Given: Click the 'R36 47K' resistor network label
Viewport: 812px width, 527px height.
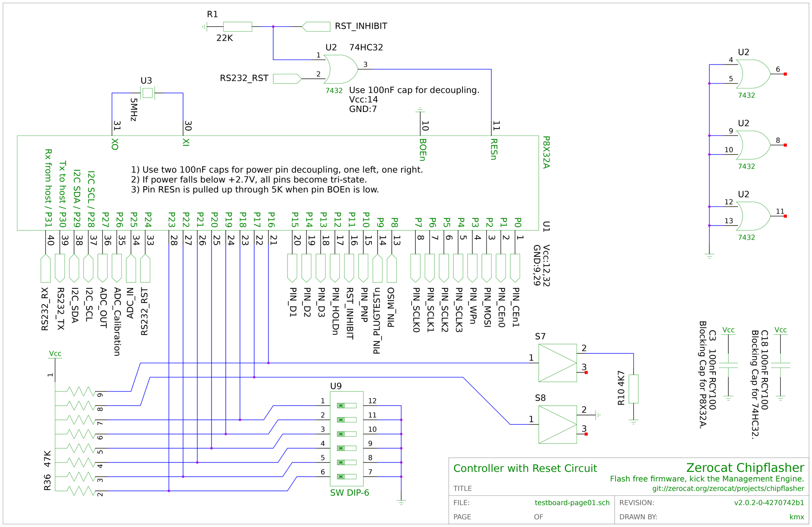Looking at the screenshot, I should tap(48, 470).
